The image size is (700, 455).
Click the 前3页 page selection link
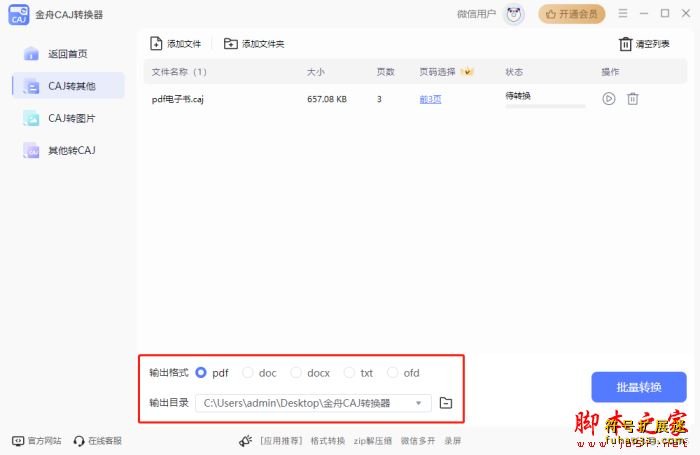point(430,99)
